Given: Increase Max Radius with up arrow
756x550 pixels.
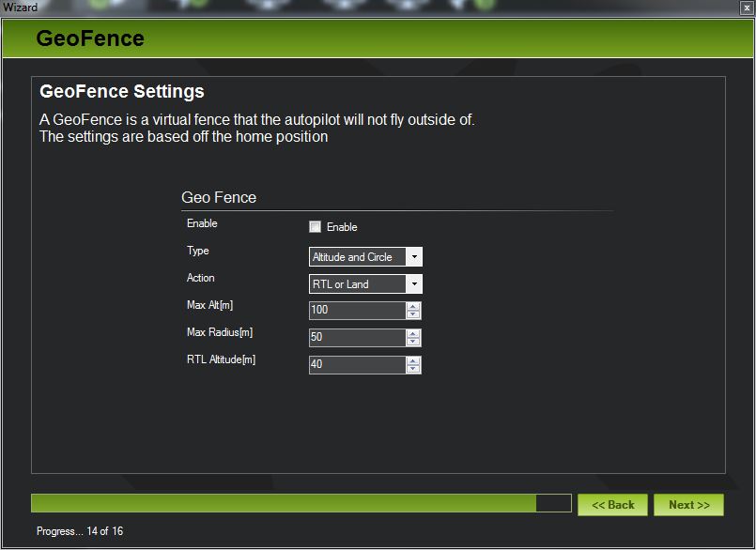Looking at the screenshot, I should [413, 333].
